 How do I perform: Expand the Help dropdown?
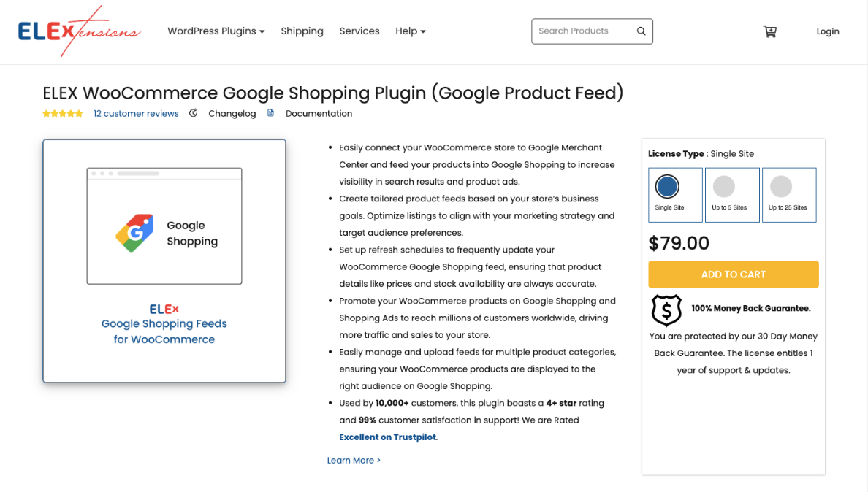pos(410,31)
